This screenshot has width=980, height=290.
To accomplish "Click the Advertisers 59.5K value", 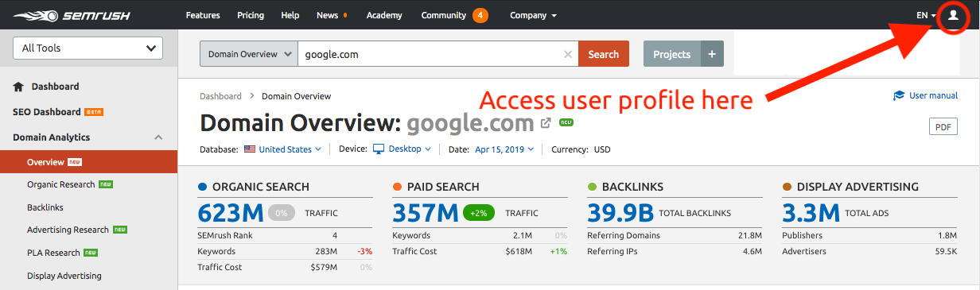I will pyautogui.click(x=946, y=251).
